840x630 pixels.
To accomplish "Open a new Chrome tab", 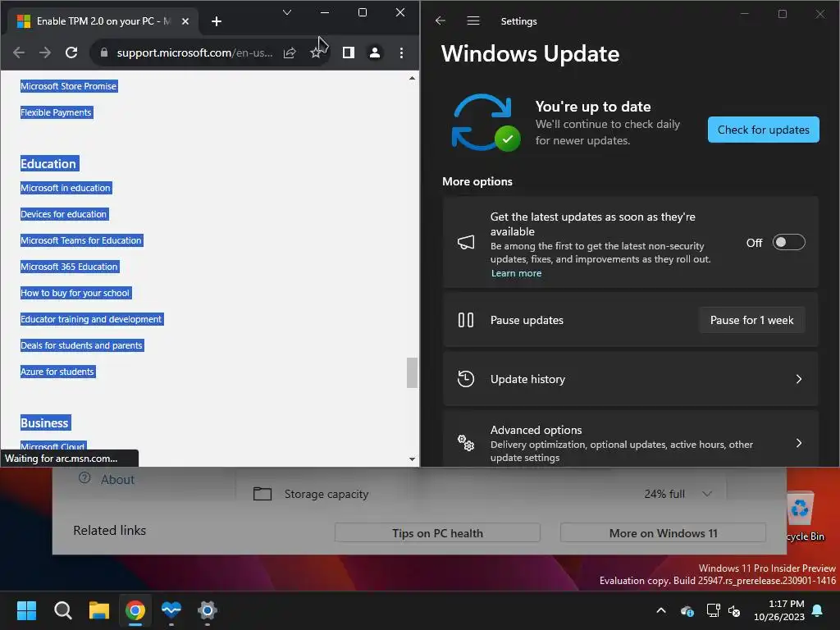I will tap(217, 21).
